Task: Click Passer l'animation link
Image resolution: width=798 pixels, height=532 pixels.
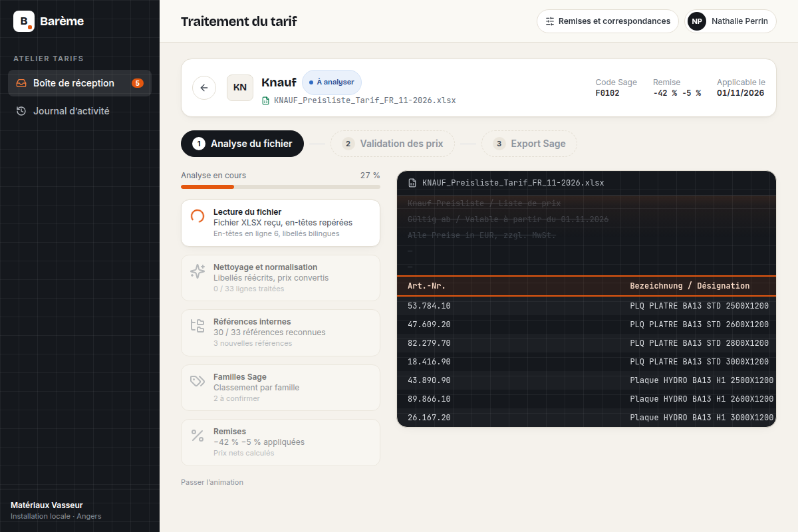Action: point(212,482)
